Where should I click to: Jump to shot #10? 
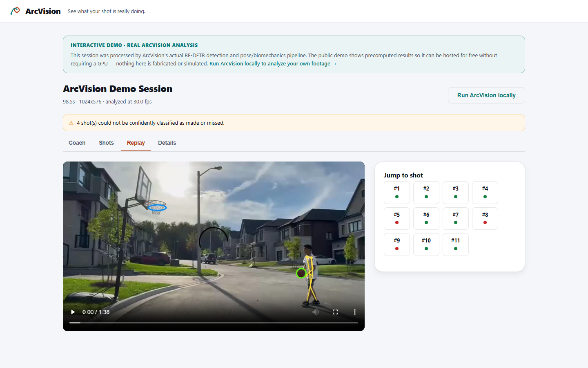[426, 245]
